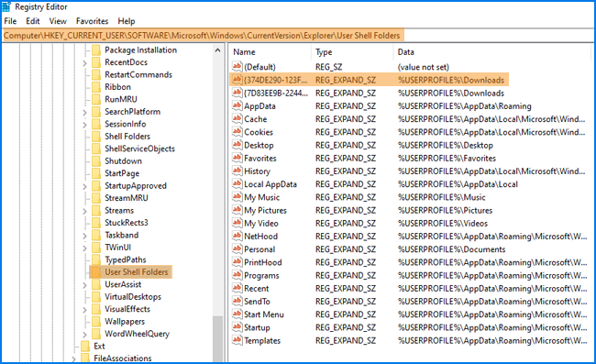Select the User Shell Folders key
This screenshot has height=364, width=596.
136,272
